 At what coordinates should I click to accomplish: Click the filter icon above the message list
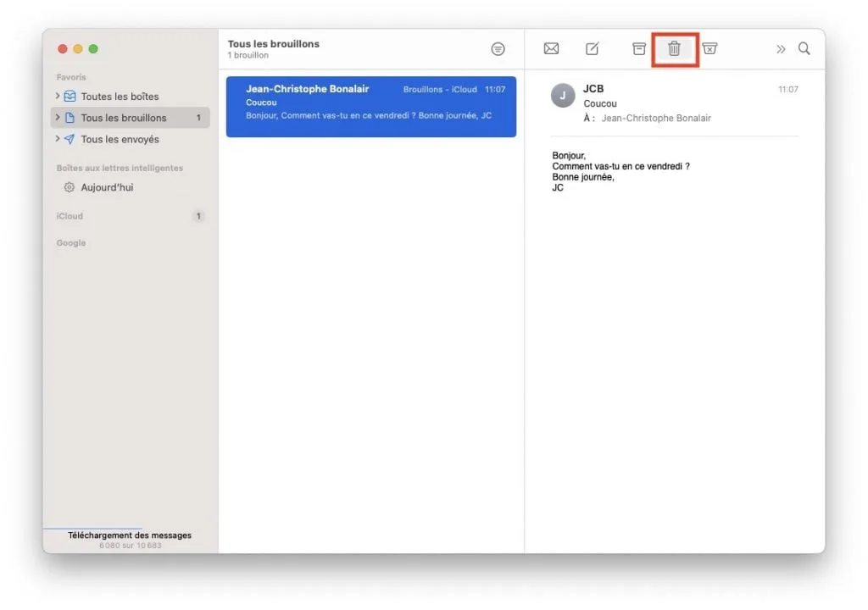click(498, 48)
